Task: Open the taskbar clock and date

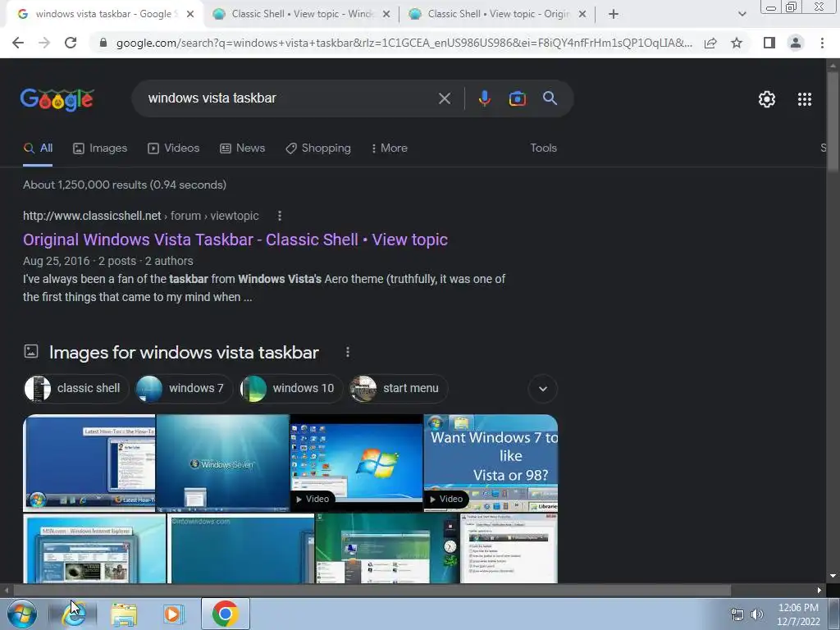Action: pyautogui.click(x=798, y=614)
